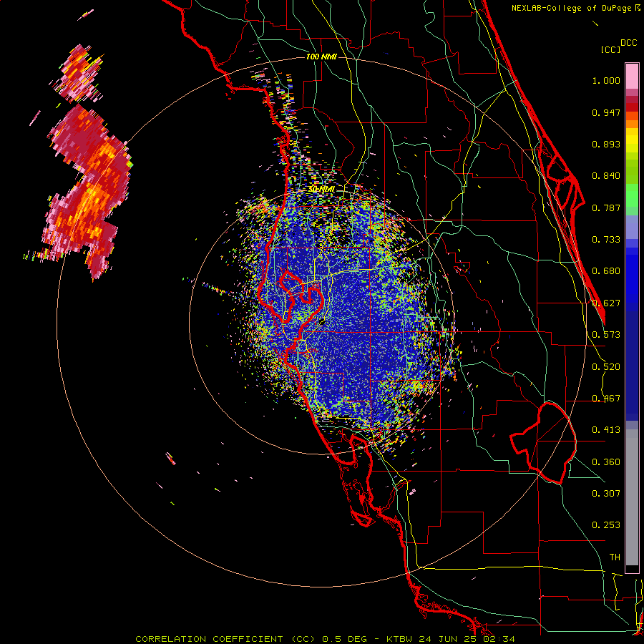Viewport: 644px width, 644px height.
Task: Select the 0.253 legend value
Action: click(606, 526)
